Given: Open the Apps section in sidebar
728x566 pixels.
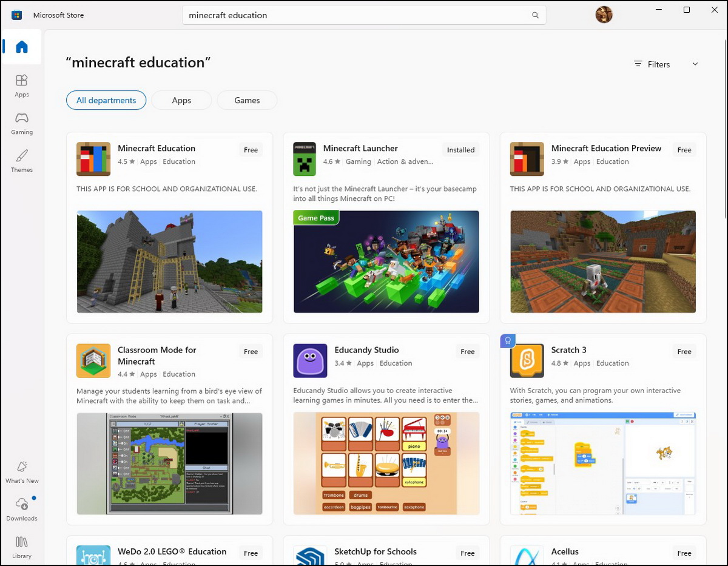Looking at the screenshot, I should [22, 86].
